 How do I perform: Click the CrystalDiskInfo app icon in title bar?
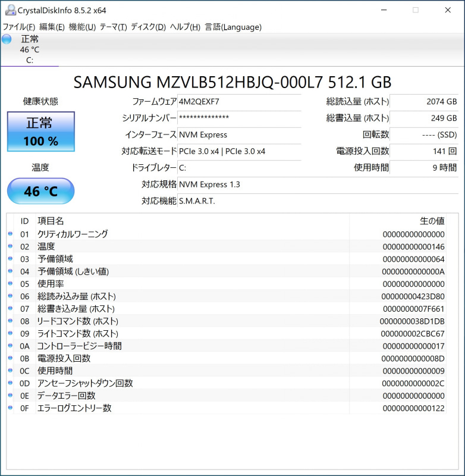10,10
